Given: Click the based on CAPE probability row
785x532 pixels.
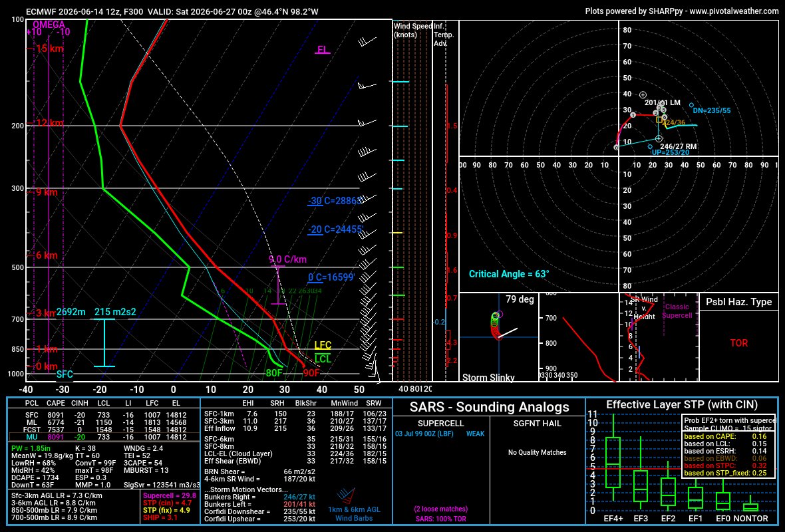Looking at the screenshot, I should click(x=725, y=436).
